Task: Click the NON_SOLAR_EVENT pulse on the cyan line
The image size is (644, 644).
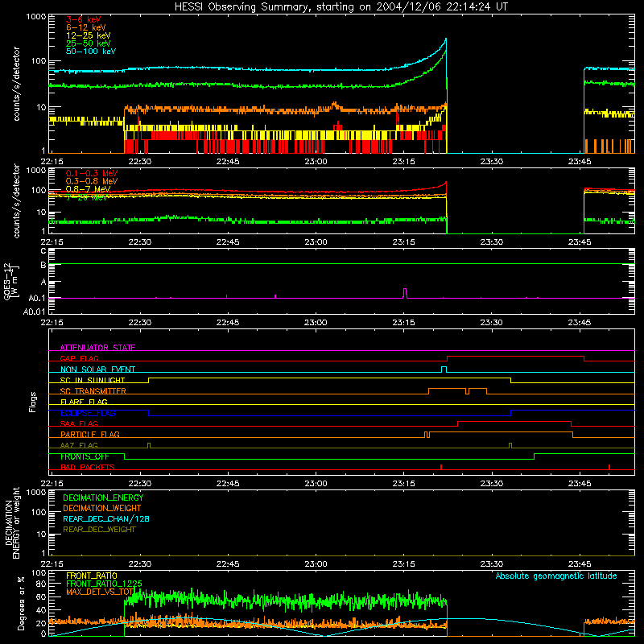Action: pos(444,369)
